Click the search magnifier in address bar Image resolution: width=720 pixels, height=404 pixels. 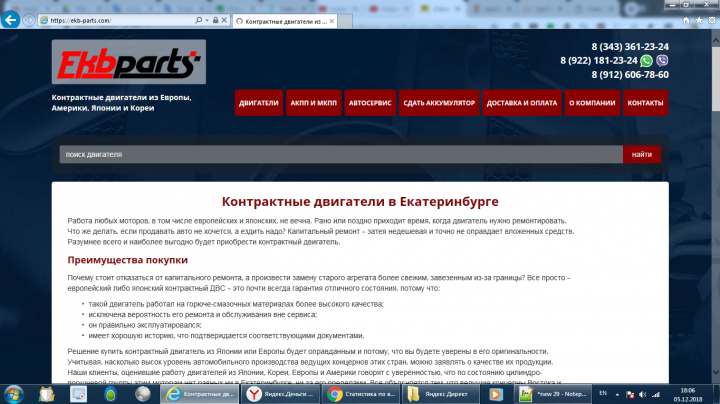point(198,20)
